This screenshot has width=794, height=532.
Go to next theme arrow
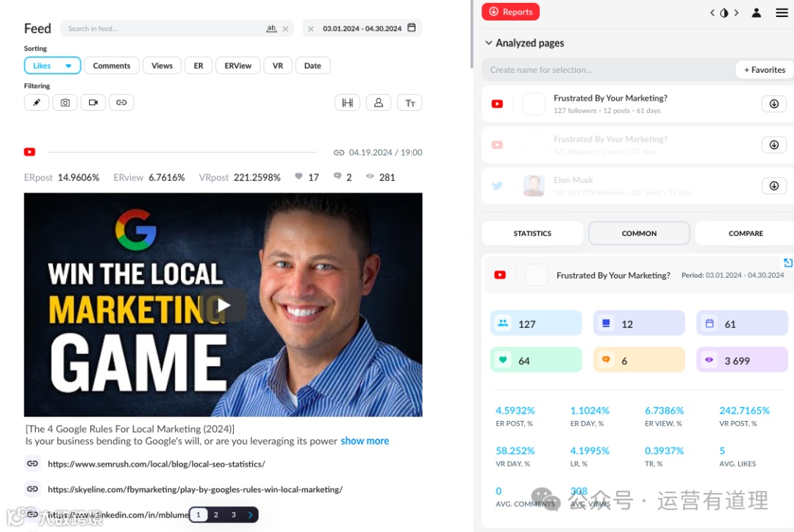pyautogui.click(x=736, y=12)
